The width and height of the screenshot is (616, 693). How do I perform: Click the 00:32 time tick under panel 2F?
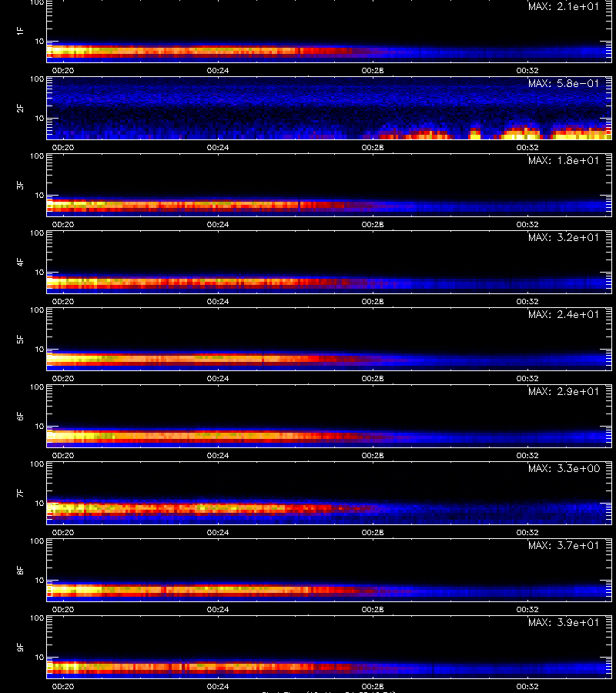pyautogui.click(x=527, y=147)
